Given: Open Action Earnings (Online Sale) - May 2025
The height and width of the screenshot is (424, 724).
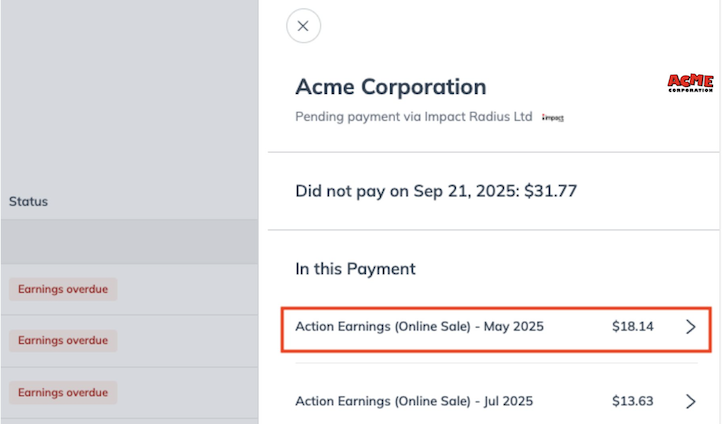Looking at the screenshot, I should 419,326.
